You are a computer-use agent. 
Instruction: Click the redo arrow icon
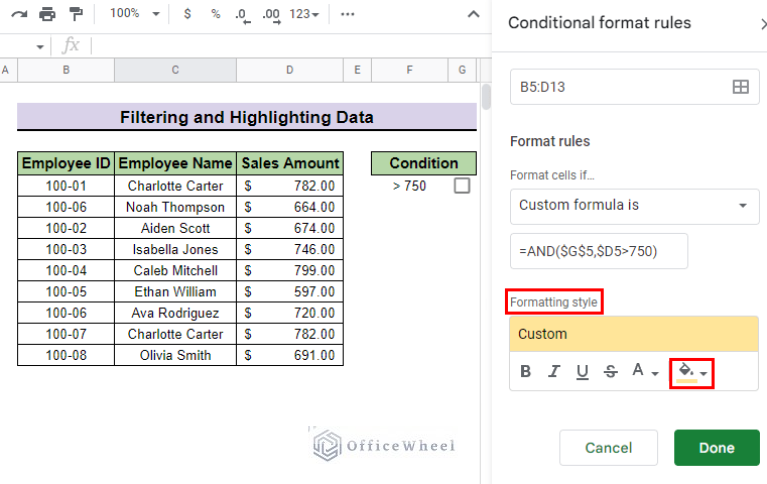pyautogui.click(x=19, y=14)
